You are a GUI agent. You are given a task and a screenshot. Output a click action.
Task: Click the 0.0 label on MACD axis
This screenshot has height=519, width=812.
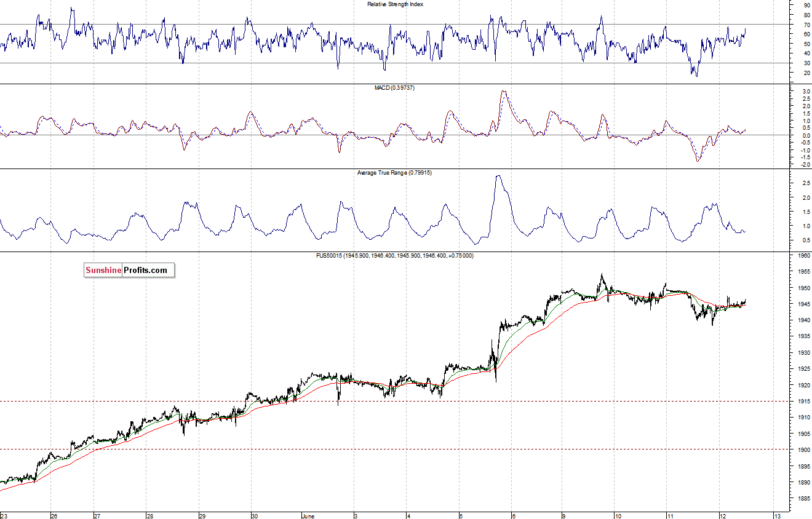[x=806, y=135]
